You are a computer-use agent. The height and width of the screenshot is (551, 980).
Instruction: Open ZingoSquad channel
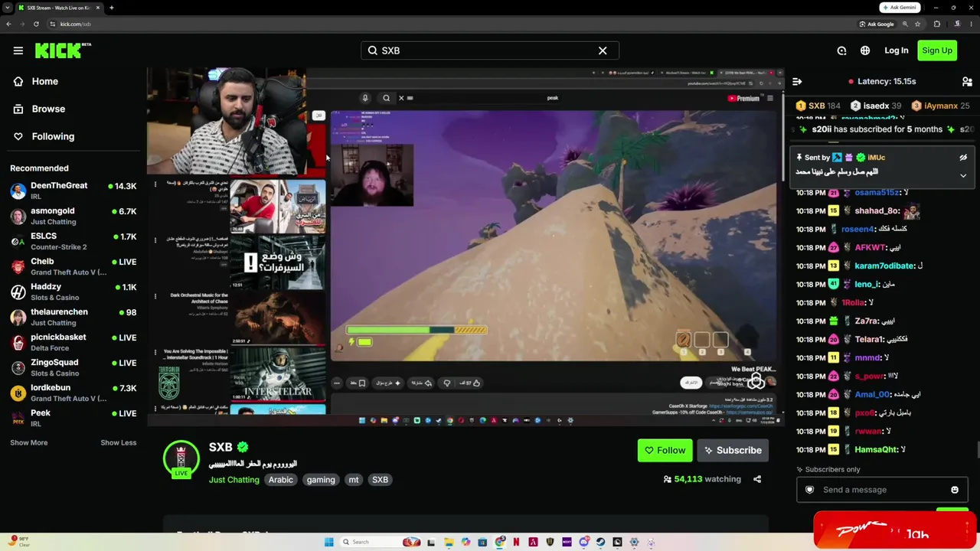[x=73, y=367]
